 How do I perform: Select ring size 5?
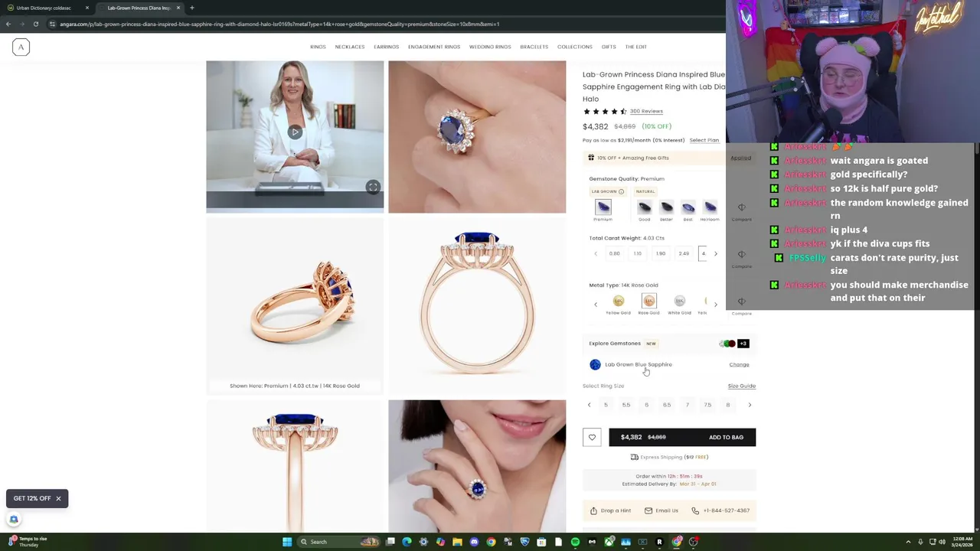pos(606,405)
